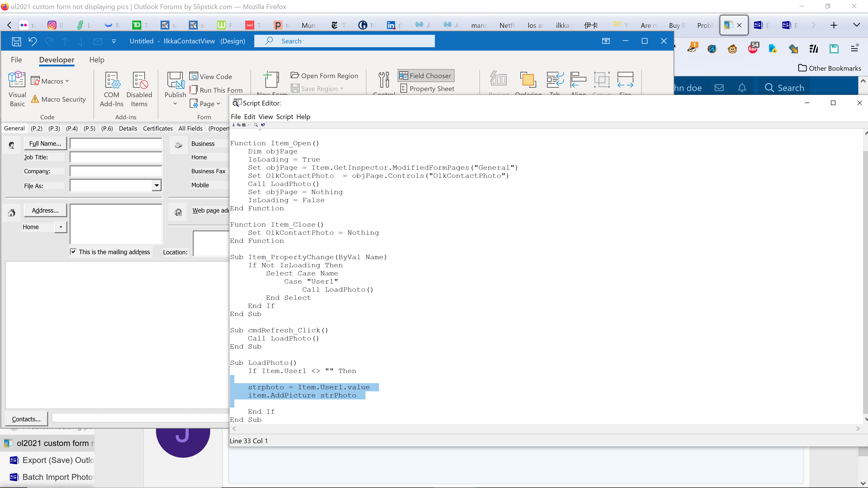The image size is (868, 488).
Task: Click the Help icon in Script Editor toolbar
Action: pyautogui.click(x=263, y=125)
